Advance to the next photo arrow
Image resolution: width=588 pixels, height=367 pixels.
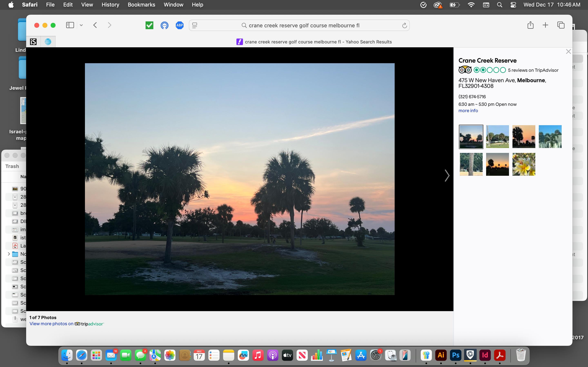[x=447, y=176]
